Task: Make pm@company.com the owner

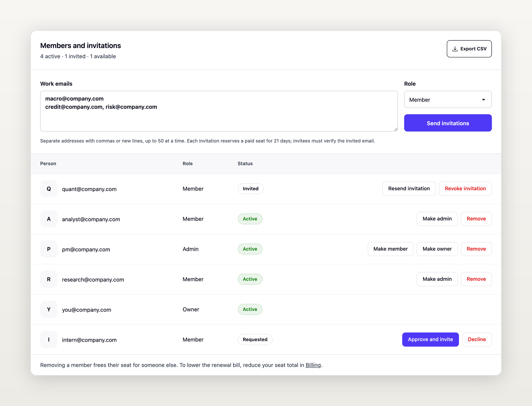Action: click(x=437, y=249)
